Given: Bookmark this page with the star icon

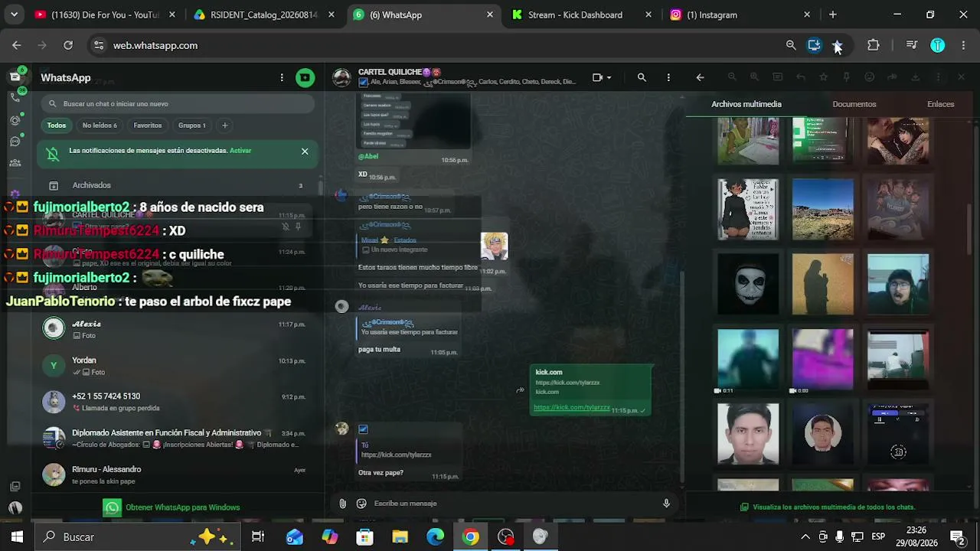Looking at the screenshot, I should tap(838, 45).
